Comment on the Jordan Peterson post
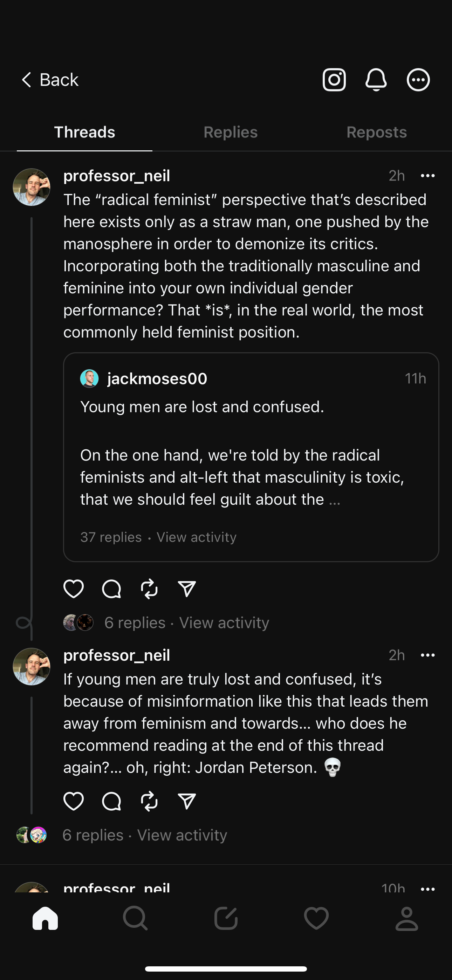The height and width of the screenshot is (980, 452). 111,801
